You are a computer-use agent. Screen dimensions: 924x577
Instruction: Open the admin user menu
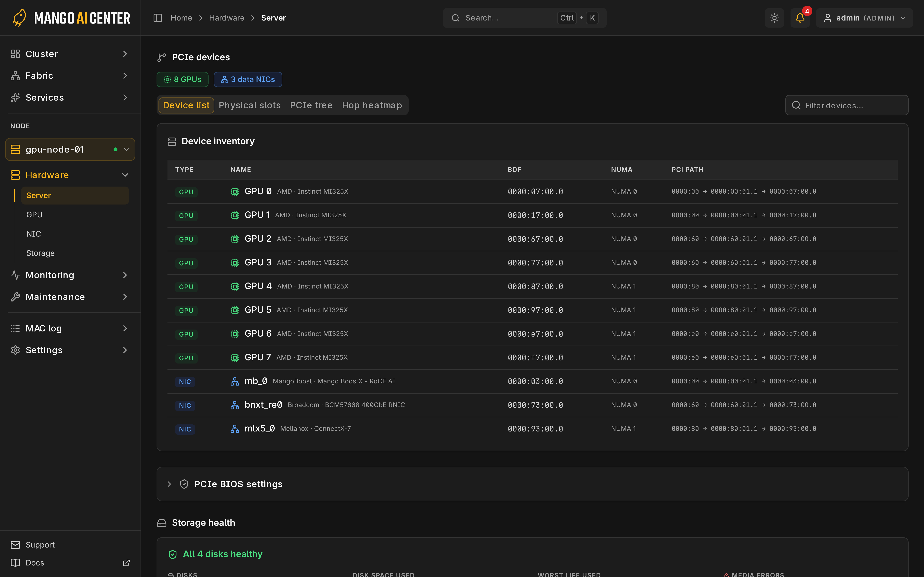865,18
